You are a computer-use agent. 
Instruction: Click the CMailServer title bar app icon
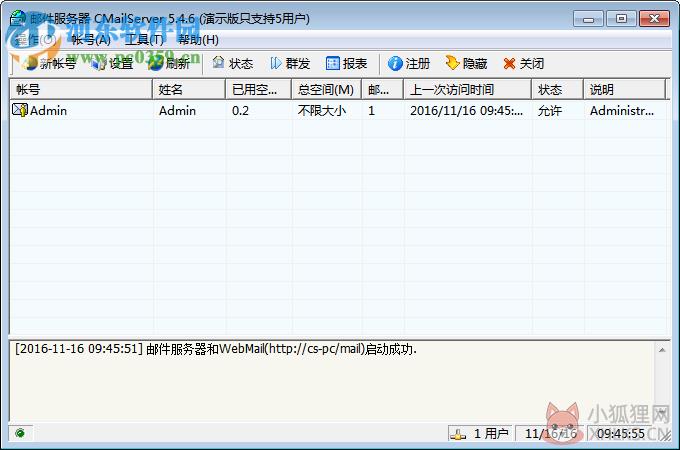18,19
